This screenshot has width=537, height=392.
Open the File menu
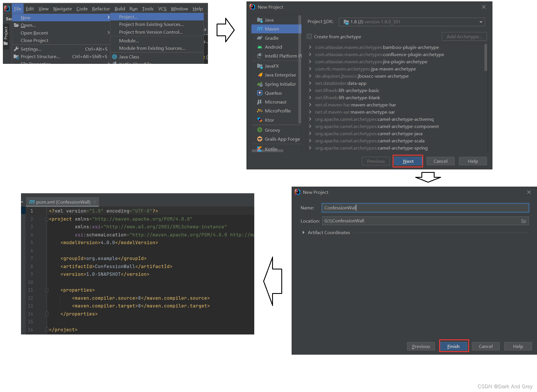[18, 9]
